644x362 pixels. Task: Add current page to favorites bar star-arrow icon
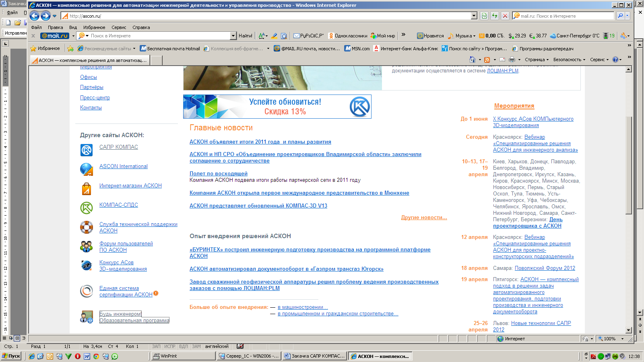(x=70, y=49)
